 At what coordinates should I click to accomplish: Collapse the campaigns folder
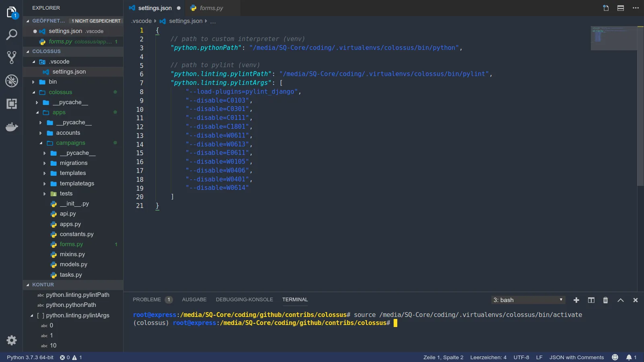pyautogui.click(x=41, y=143)
